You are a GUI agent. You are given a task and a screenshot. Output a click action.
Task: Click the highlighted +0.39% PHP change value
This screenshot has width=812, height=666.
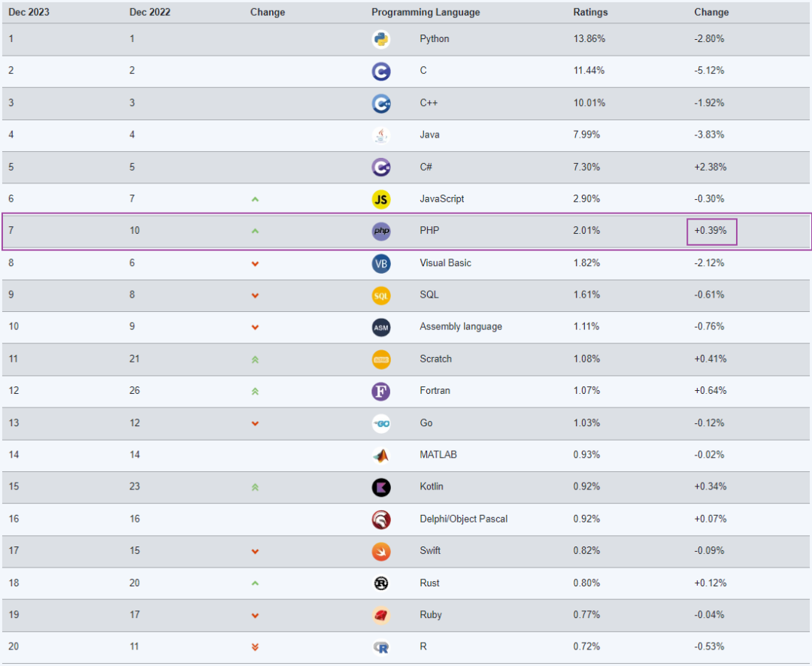710,231
